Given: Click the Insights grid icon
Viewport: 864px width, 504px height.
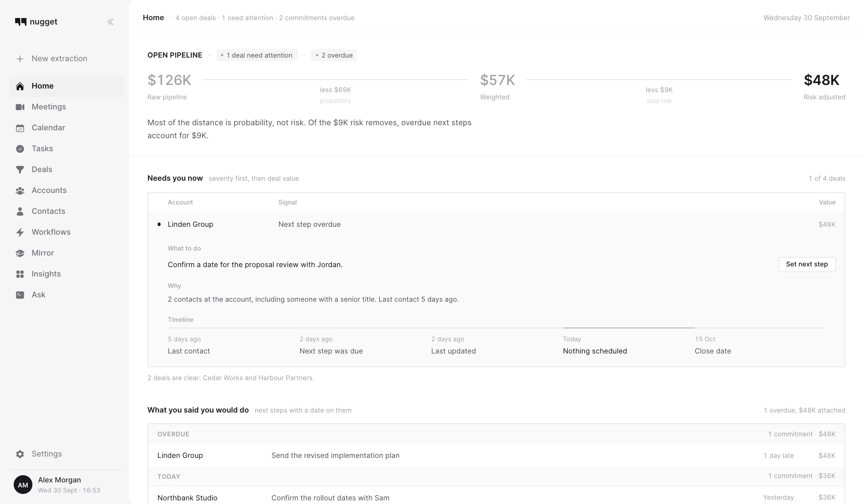Looking at the screenshot, I should [20, 274].
